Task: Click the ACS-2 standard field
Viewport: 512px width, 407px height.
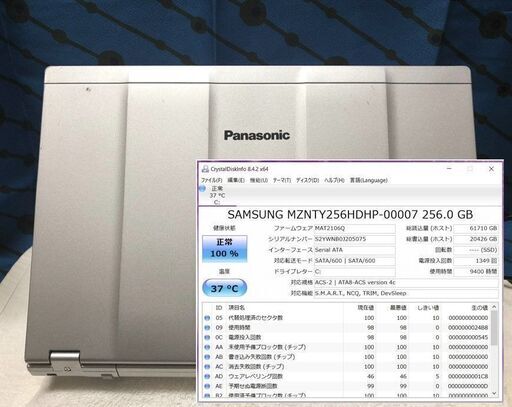Action: [x=406, y=282]
